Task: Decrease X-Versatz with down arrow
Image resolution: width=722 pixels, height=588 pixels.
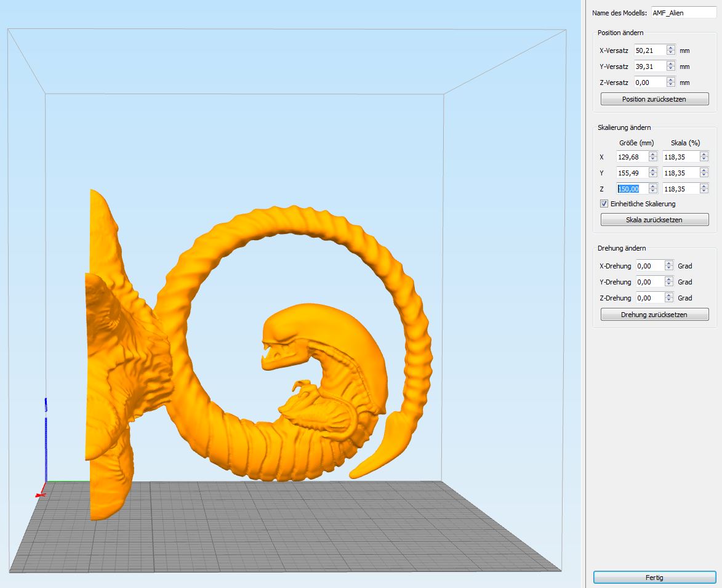Action: pyautogui.click(x=671, y=53)
